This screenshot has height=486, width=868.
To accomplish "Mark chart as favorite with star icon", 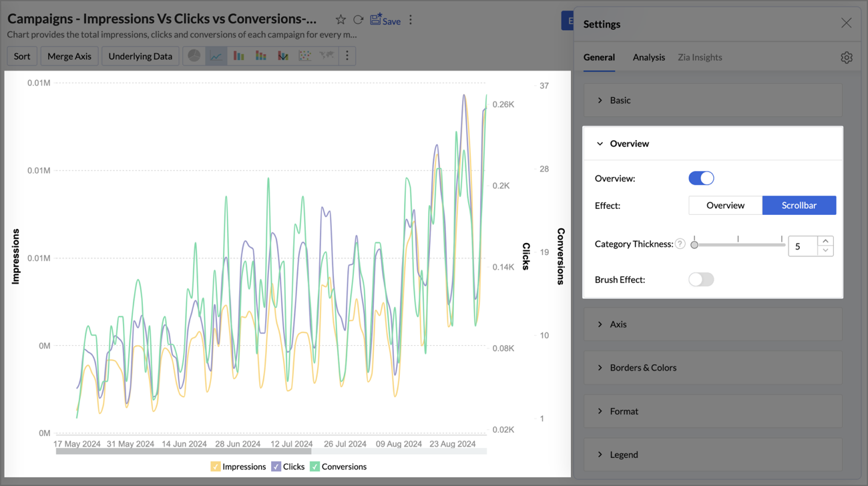I will [x=341, y=20].
